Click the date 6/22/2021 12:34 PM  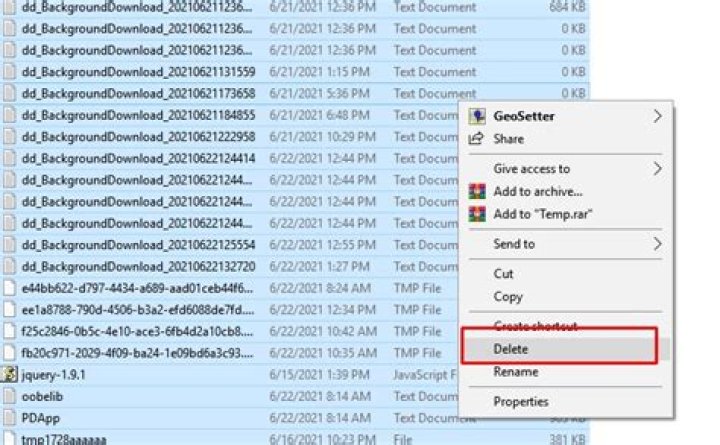[322, 310]
